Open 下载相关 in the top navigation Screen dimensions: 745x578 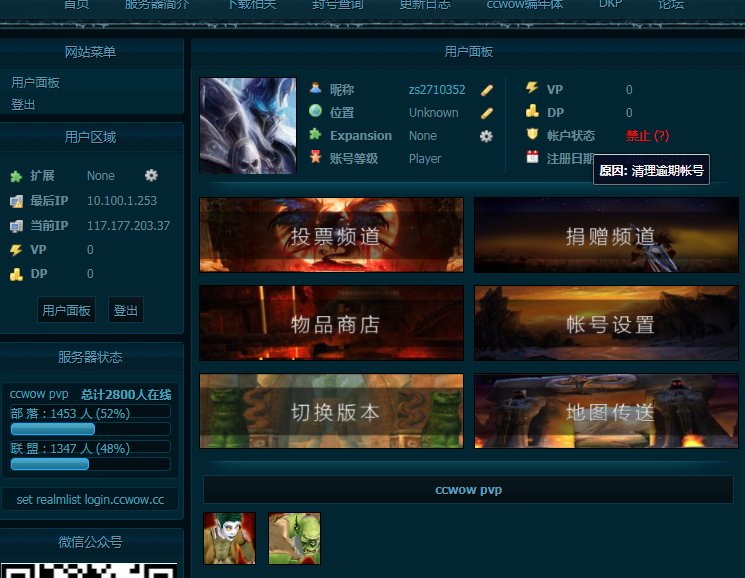252,5
